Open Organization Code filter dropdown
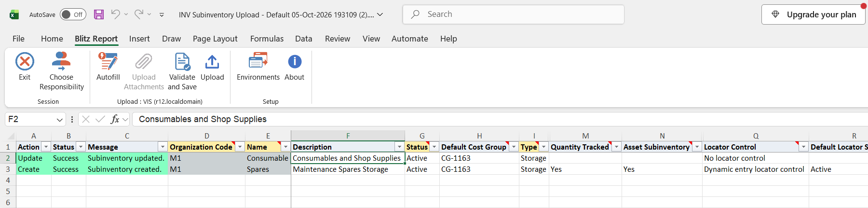 tap(240, 147)
